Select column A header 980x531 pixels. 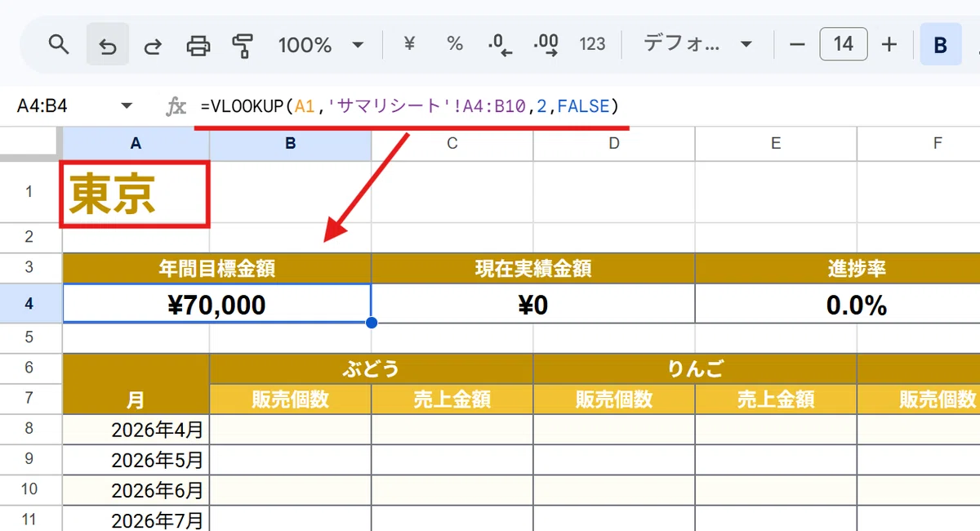(136, 144)
